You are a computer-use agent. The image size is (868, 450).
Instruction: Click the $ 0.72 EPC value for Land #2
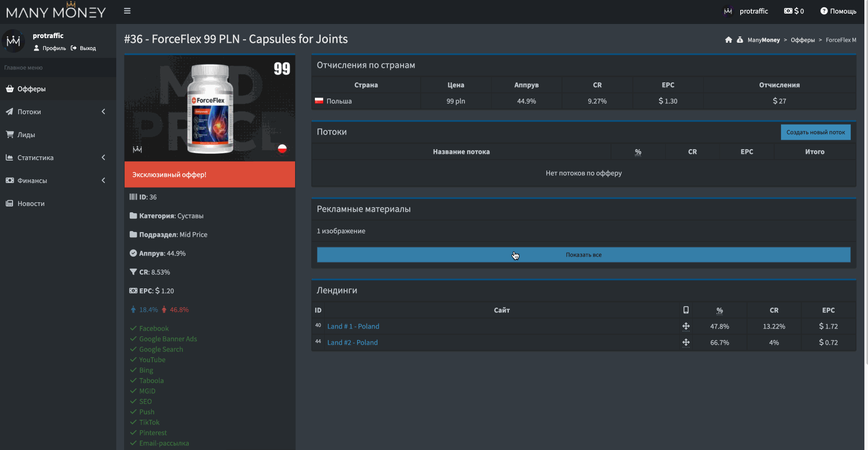828,343
